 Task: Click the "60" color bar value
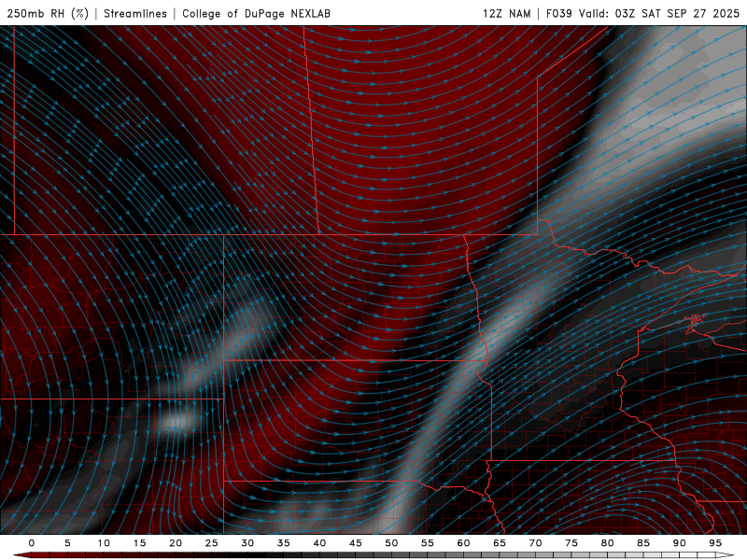463,543
